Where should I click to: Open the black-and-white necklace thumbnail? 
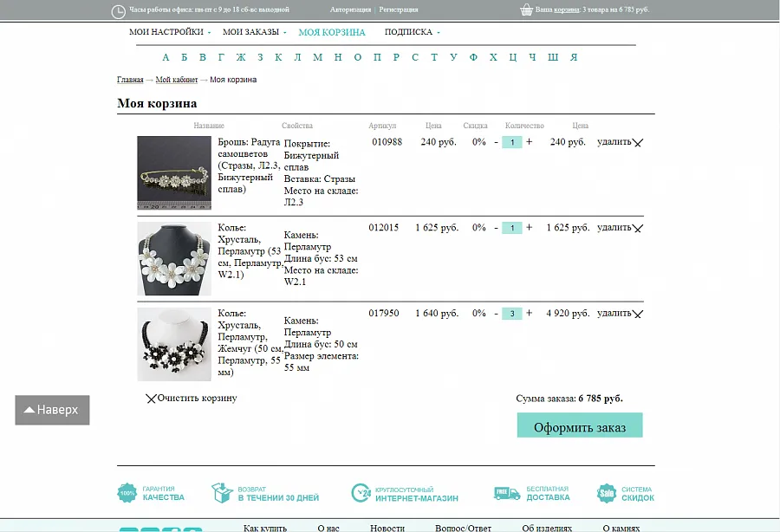174,345
